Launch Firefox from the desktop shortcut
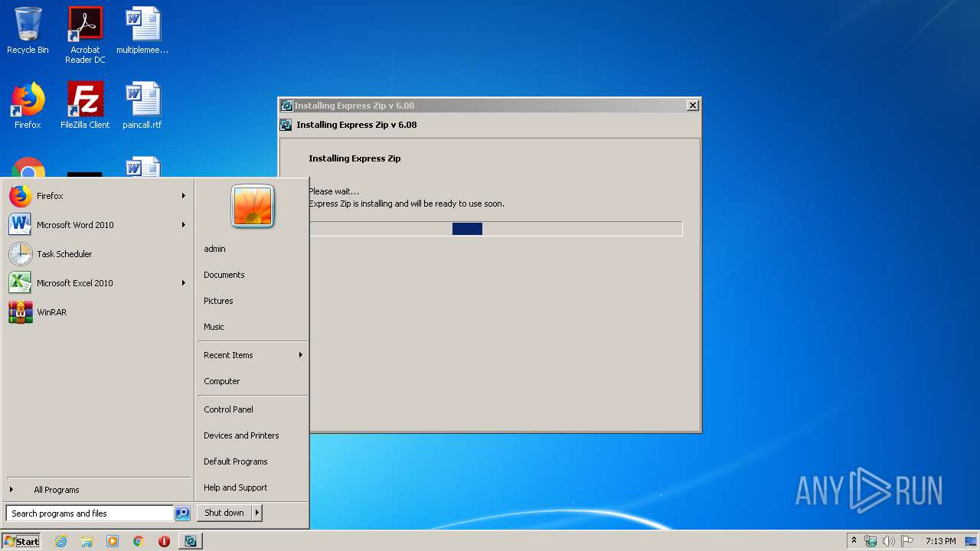The height and width of the screenshot is (551, 980). tap(28, 106)
